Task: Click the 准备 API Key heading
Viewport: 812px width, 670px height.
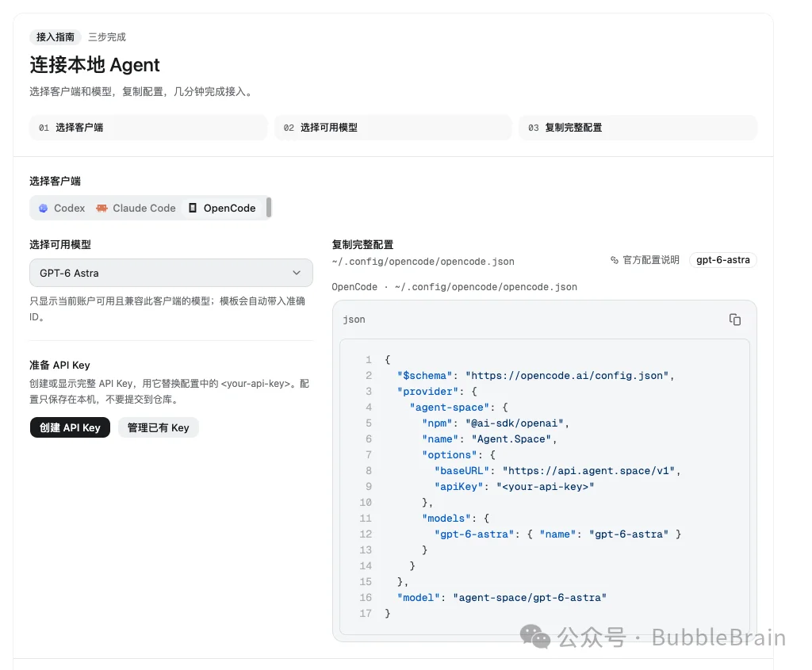Action: tap(59, 365)
